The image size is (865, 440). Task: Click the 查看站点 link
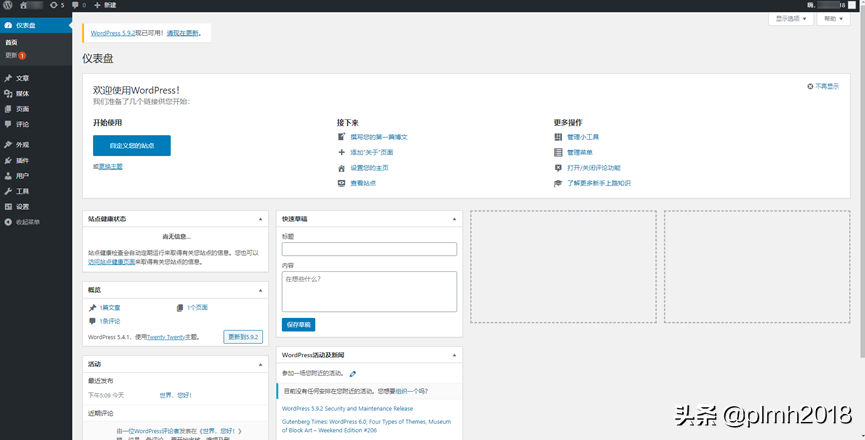(363, 184)
